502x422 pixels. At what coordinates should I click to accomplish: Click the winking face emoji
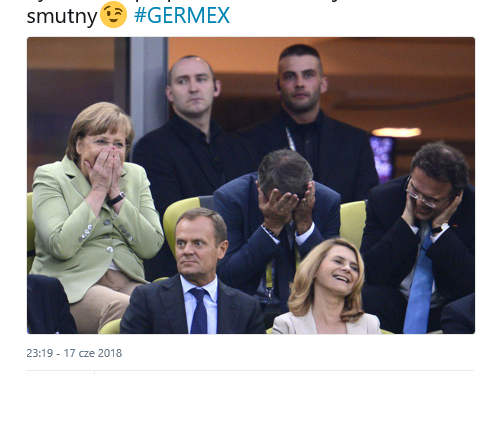113,14
